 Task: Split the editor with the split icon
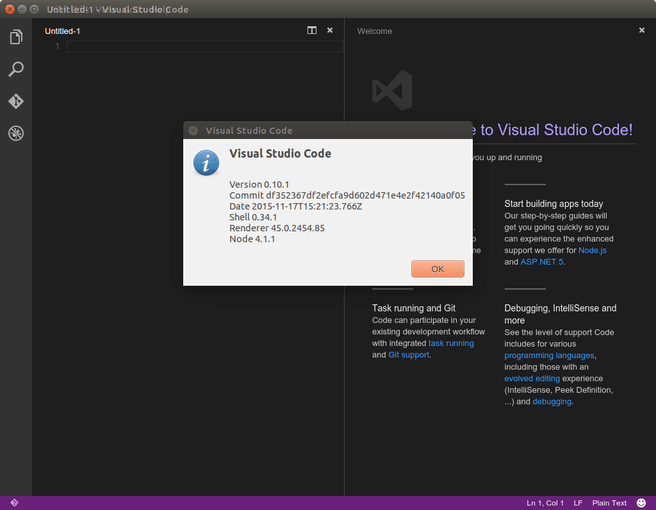312,31
